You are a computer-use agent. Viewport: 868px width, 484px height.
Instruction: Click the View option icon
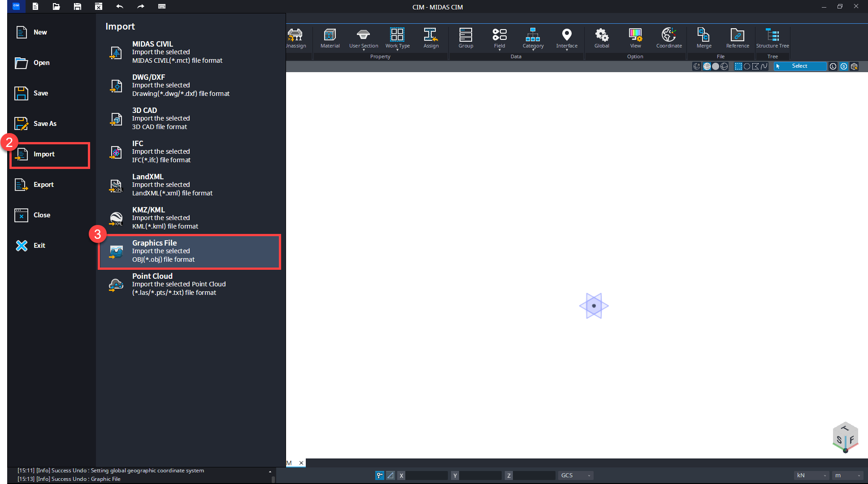[635, 38]
